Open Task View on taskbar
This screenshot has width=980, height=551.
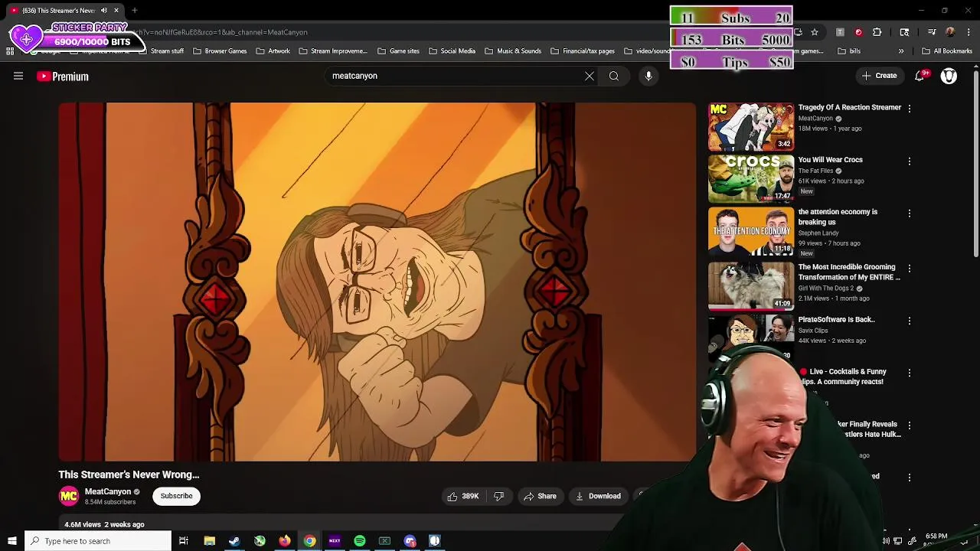tap(184, 541)
